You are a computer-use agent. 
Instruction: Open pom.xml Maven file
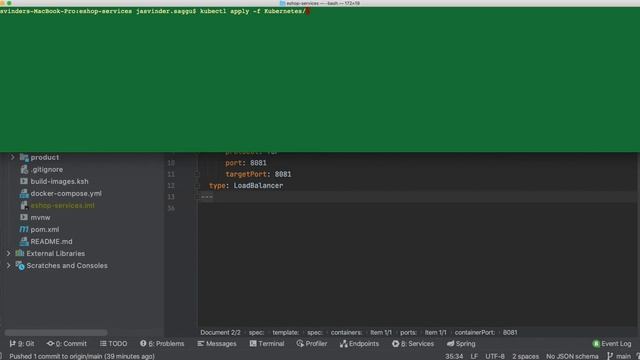[44, 229]
